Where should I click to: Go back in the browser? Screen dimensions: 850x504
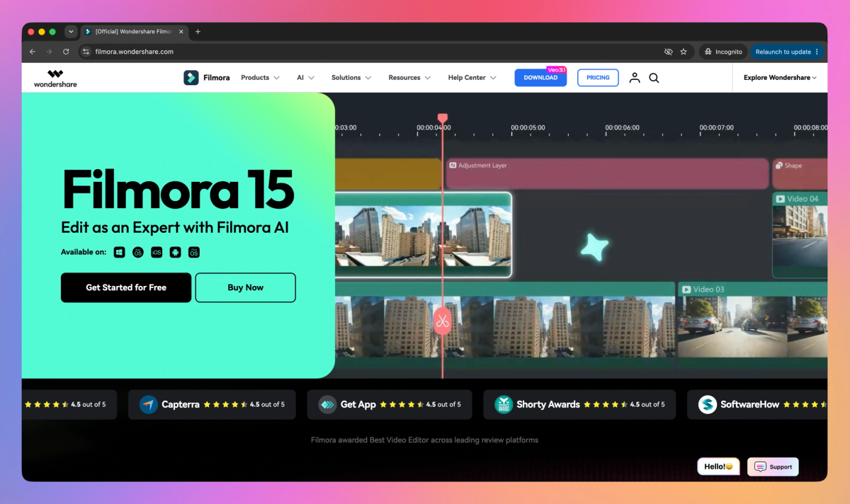(x=32, y=52)
